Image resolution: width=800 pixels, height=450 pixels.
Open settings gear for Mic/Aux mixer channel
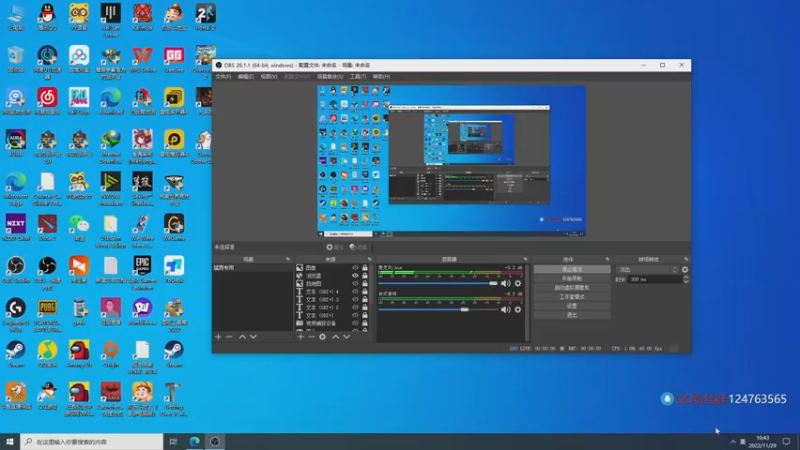518,283
